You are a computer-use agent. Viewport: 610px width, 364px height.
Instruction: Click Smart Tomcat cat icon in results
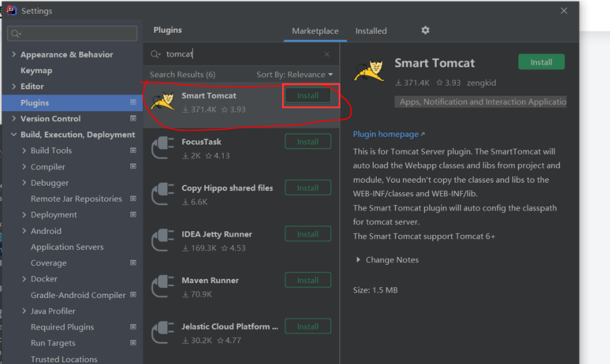(x=162, y=101)
